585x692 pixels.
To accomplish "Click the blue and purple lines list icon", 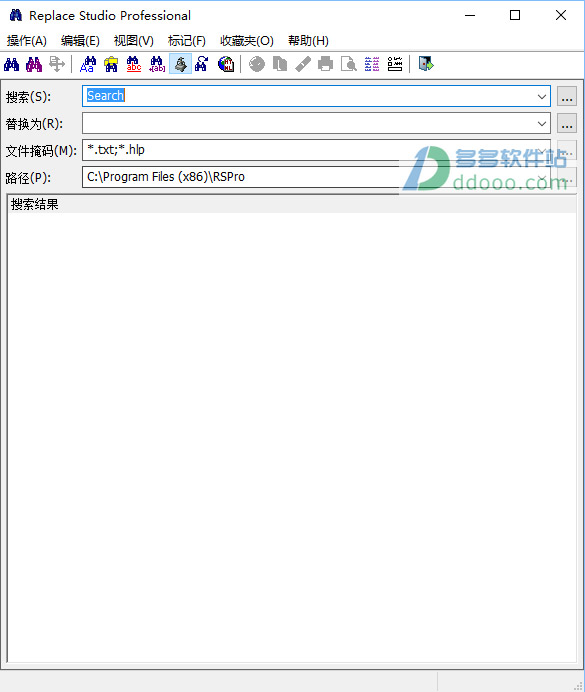I will (372, 64).
